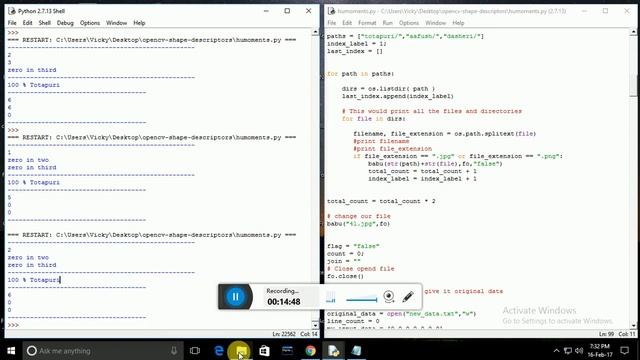
Task: Click Python Shell scroll down arrow
Action: pos(315,325)
